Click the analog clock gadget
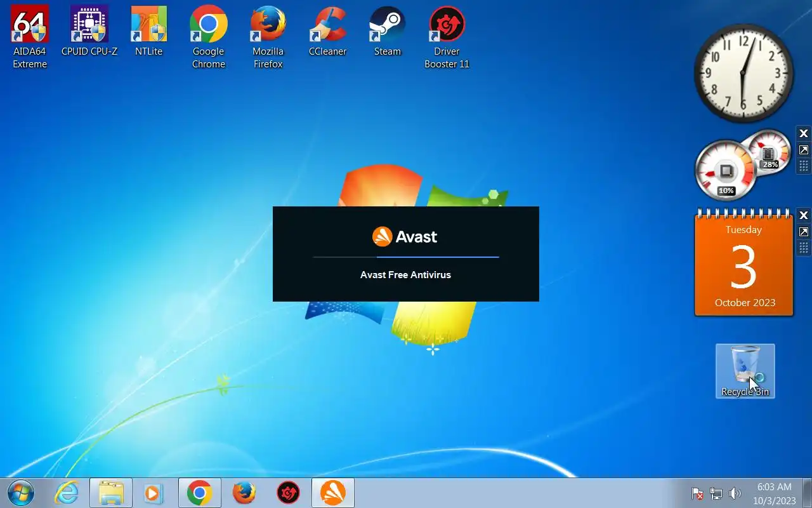 coord(743,74)
